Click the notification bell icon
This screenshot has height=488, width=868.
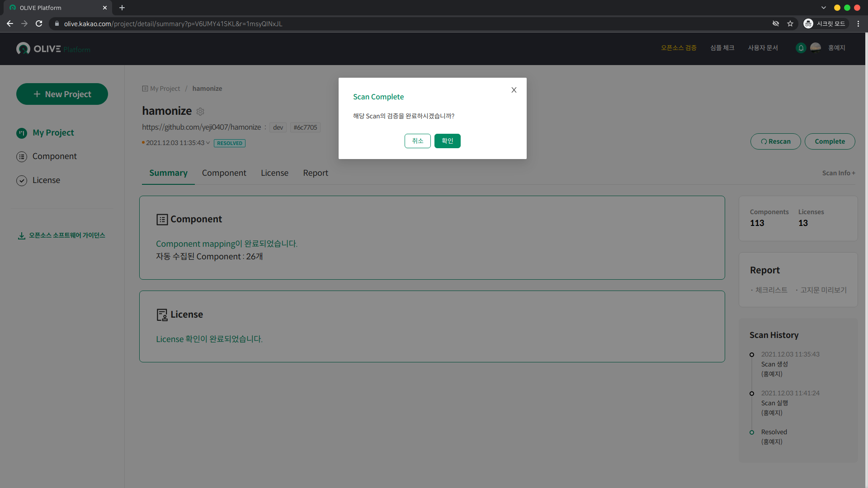[801, 48]
